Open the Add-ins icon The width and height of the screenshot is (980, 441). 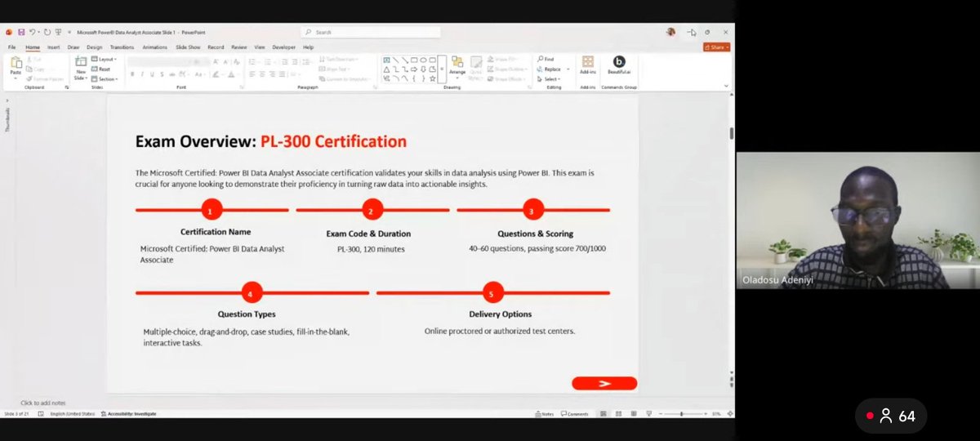pyautogui.click(x=587, y=62)
